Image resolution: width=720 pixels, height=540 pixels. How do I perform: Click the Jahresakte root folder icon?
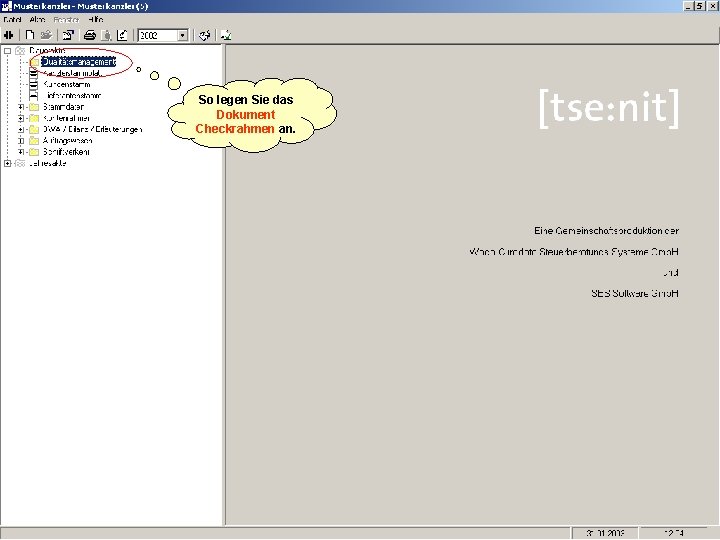coord(20,163)
